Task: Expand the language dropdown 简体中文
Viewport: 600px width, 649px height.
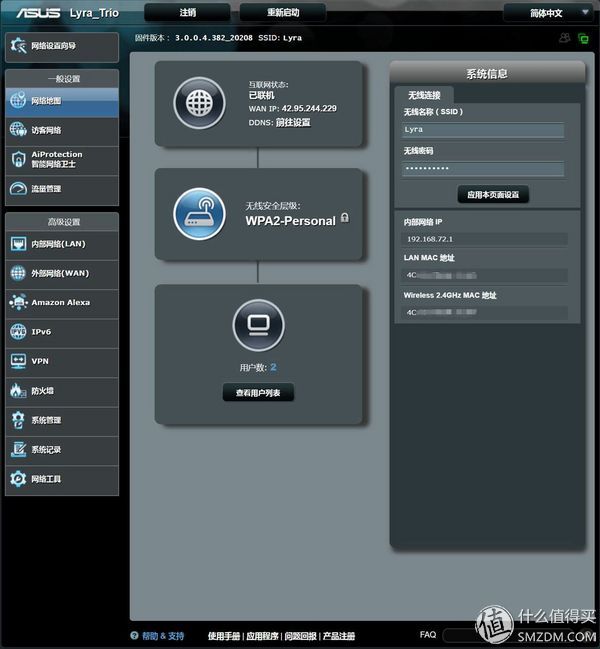Action: click(547, 13)
